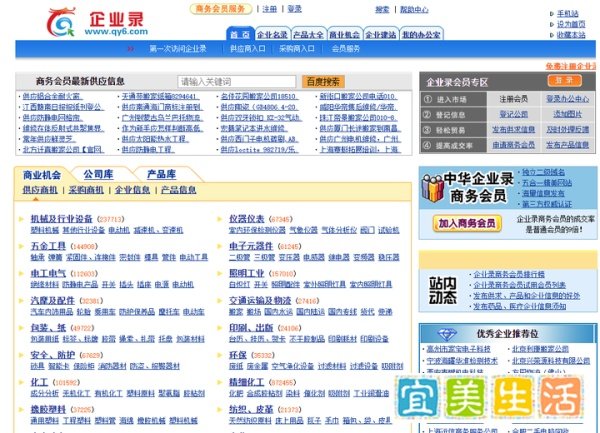Open 采购商入口
The height and width of the screenshot is (433, 600).
click(297, 49)
